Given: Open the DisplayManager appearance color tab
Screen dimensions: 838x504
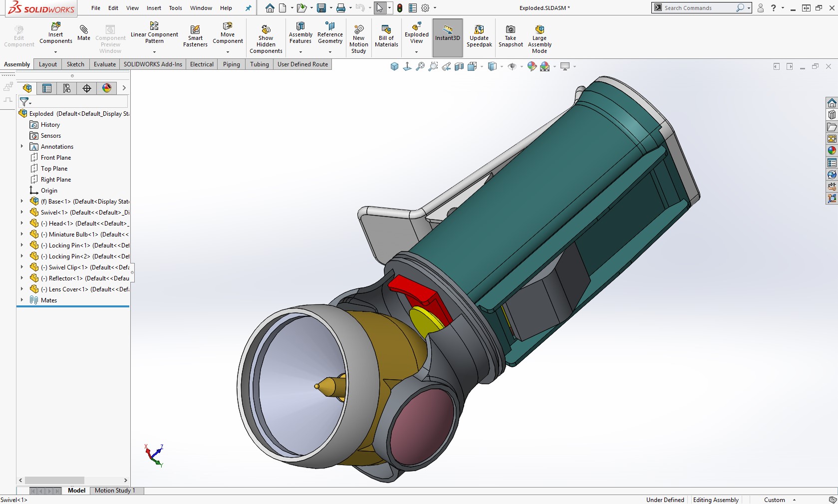Looking at the screenshot, I should coord(107,88).
